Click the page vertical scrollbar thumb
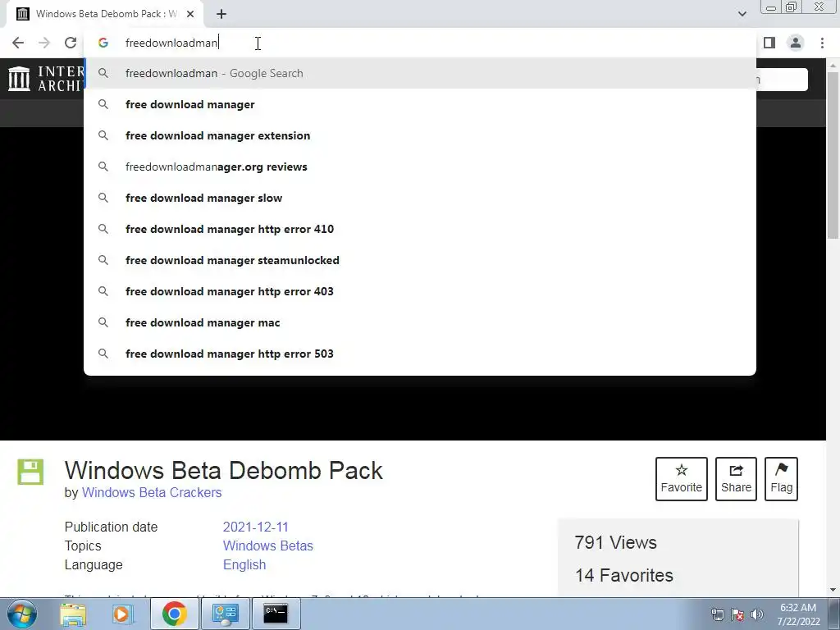840x630 pixels. click(x=833, y=155)
